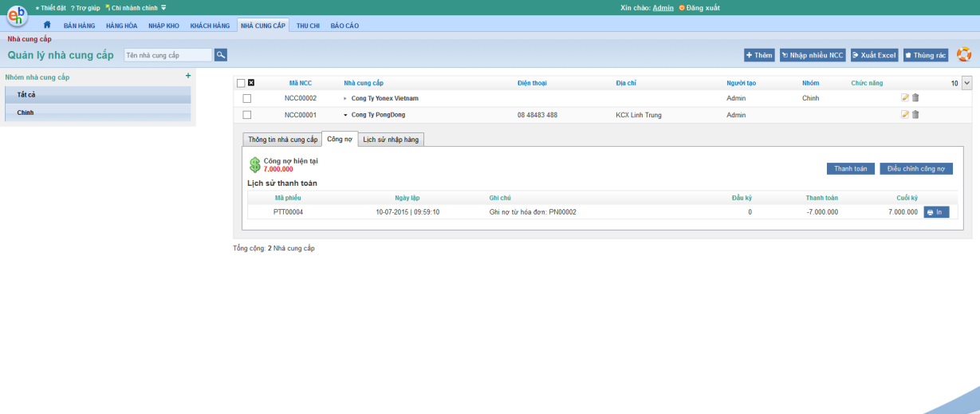Image resolution: width=980 pixels, height=414 pixels.
Task: Click the home icon in navigation bar
Action: (47, 26)
